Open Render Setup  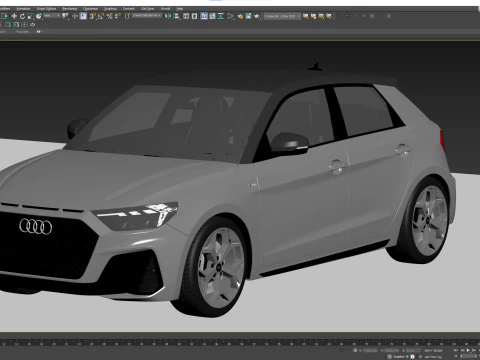pos(240,16)
